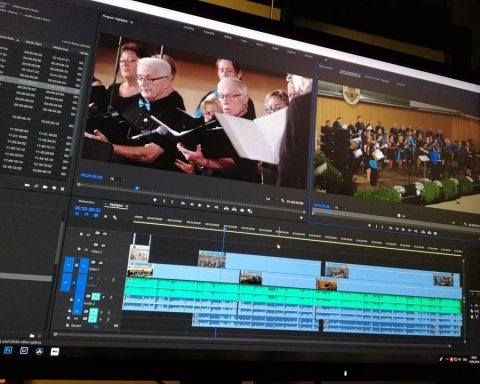480x384 pixels.
Task: Click the Export Frame camera icon
Action: coord(242,210)
